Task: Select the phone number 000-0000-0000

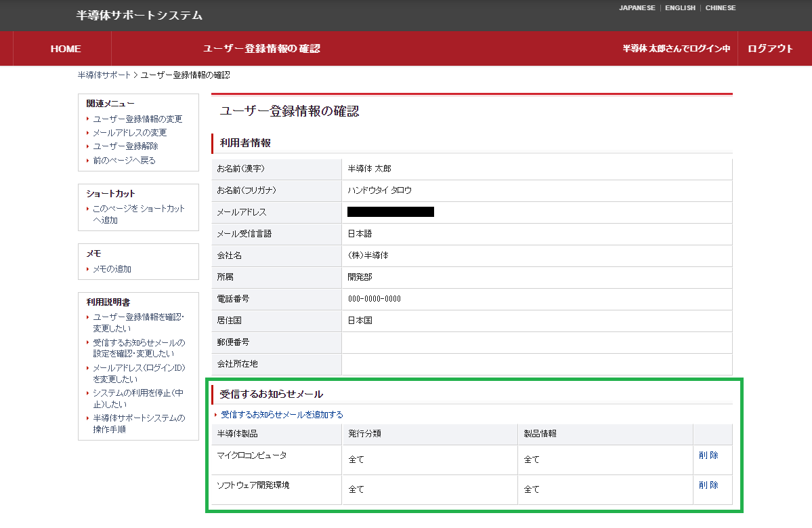Action: tap(375, 299)
